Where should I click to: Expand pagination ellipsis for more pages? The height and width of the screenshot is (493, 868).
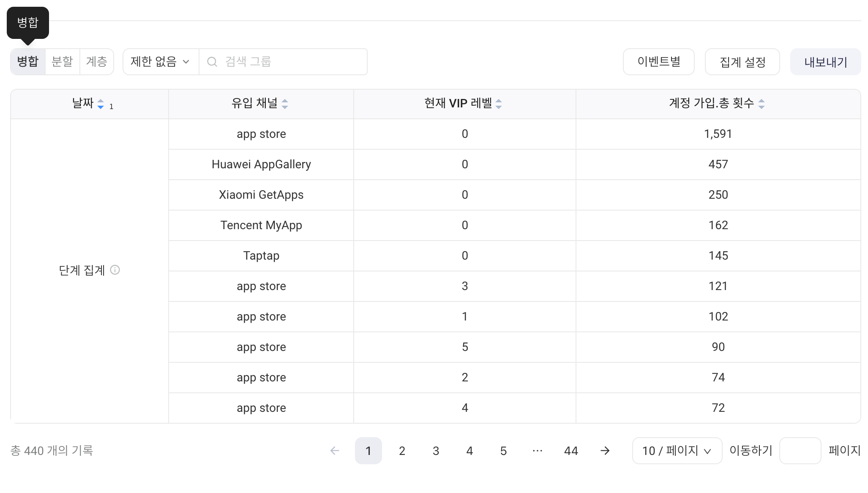[x=538, y=451]
